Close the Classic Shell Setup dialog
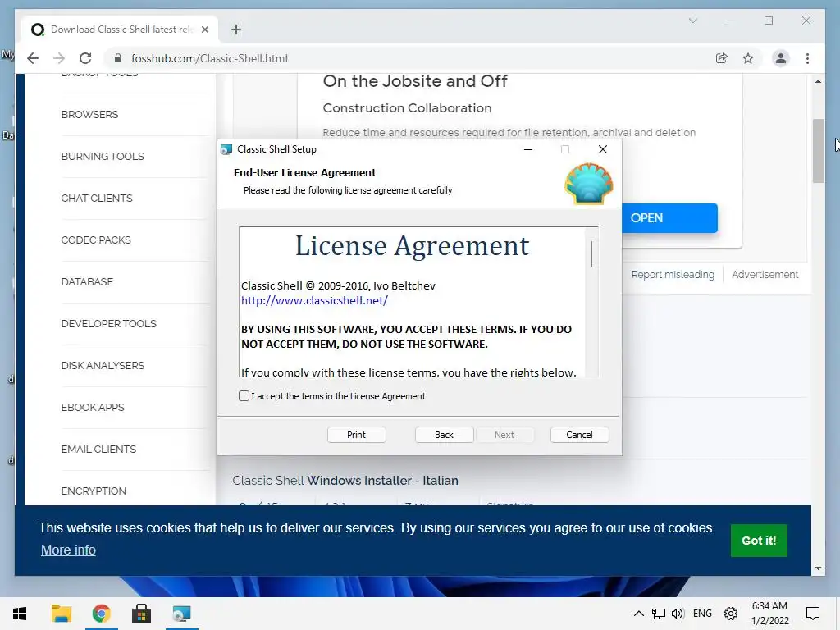The image size is (840, 630). pos(603,149)
